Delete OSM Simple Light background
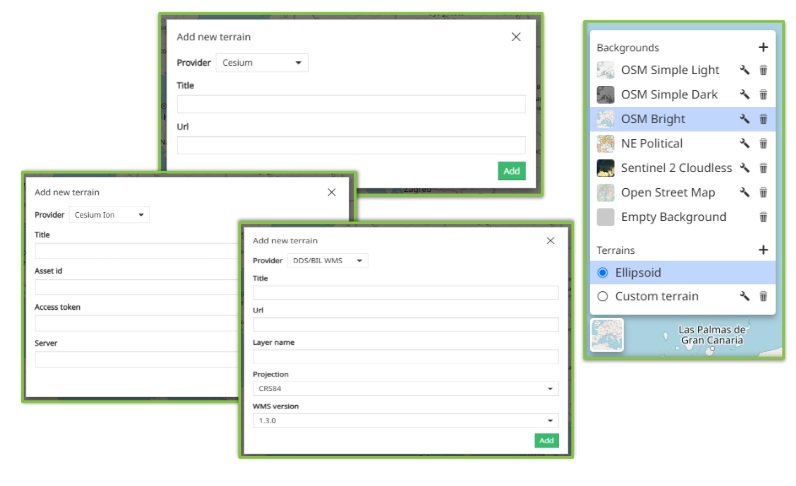The width and height of the screenshot is (796, 486). point(763,70)
